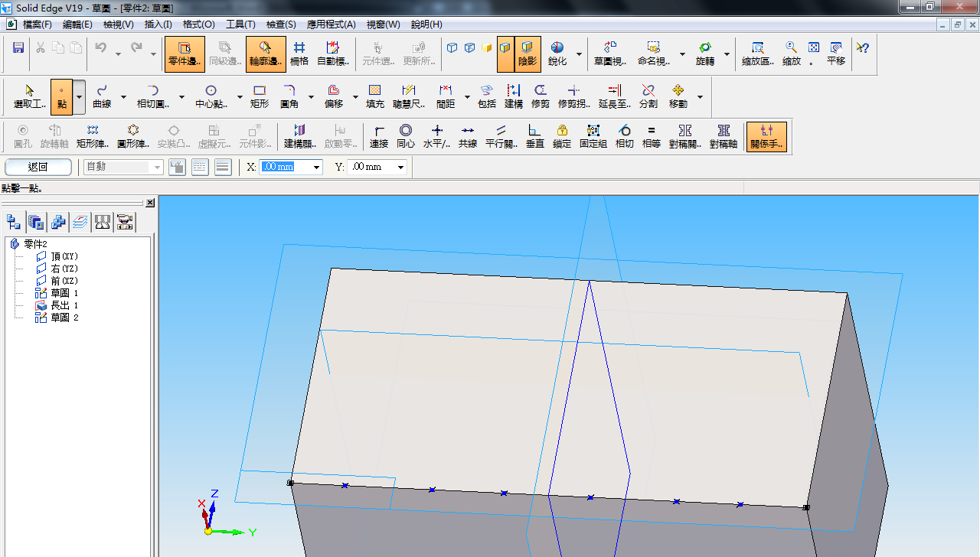The image size is (980, 557).
Task: Click the 修剪拐角 trim corner tool
Action: click(574, 96)
